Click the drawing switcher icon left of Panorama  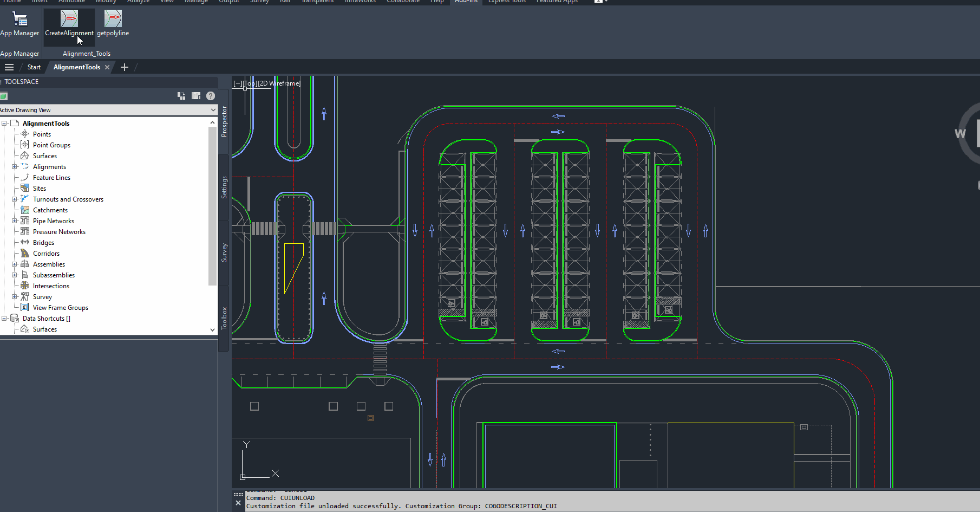click(181, 96)
